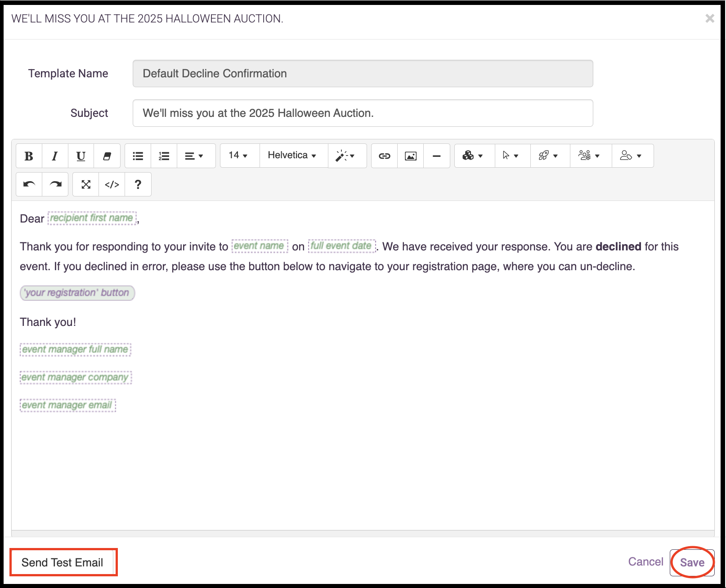Click the 'your registration' button placeholder
The width and height of the screenshot is (726, 588).
coord(77,293)
